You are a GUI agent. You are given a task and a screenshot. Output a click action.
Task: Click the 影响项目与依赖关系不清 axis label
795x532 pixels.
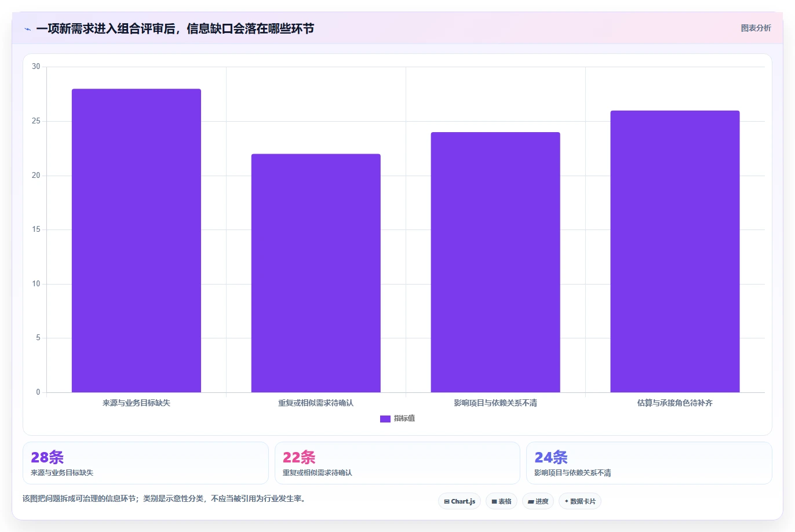(495, 403)
